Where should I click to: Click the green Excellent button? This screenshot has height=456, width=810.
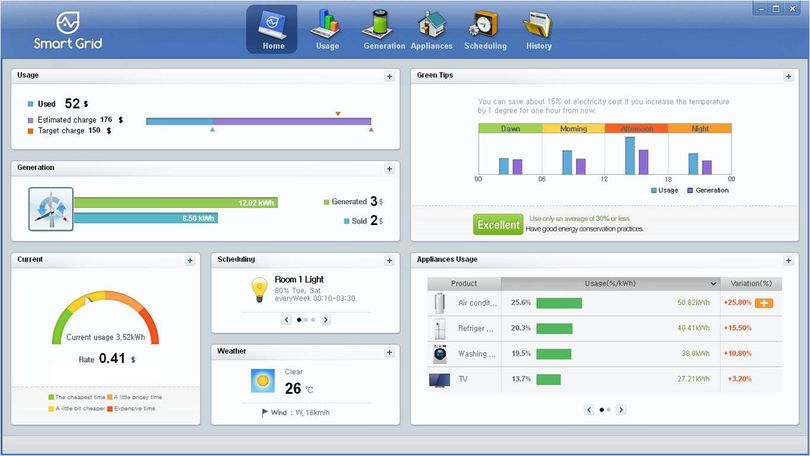[x=498, y=225]
